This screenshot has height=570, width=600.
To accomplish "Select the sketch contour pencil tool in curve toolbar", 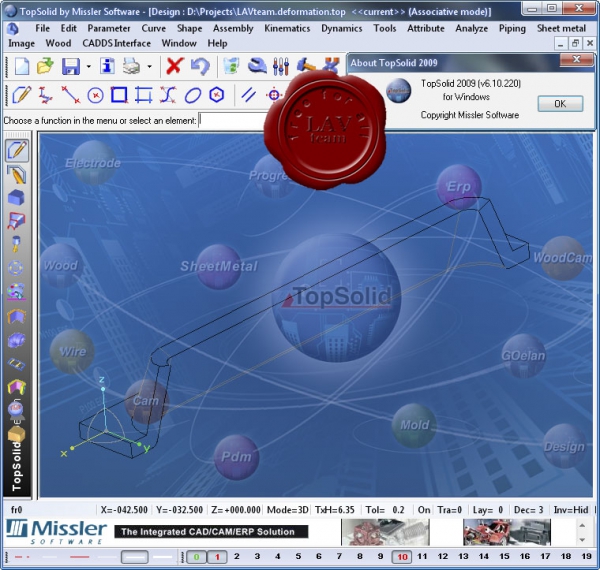I will click(21, 94).
